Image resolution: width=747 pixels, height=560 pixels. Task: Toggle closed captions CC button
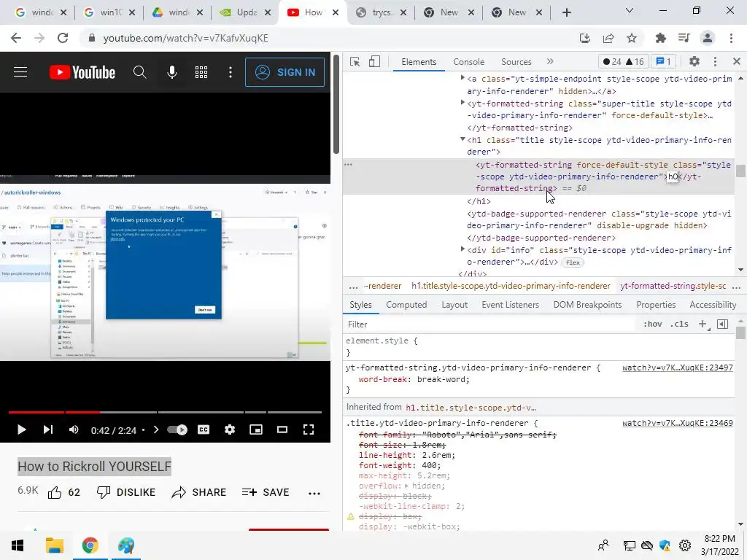pos(204,430)
